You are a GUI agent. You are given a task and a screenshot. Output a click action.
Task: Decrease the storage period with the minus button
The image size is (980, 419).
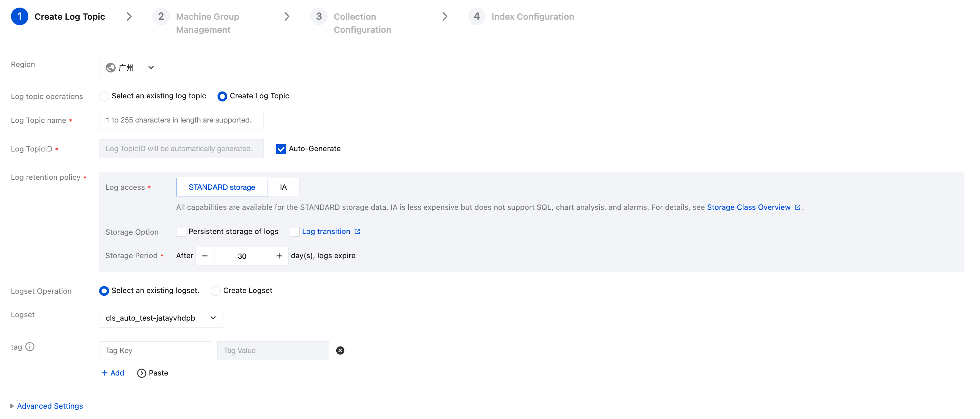205,256
